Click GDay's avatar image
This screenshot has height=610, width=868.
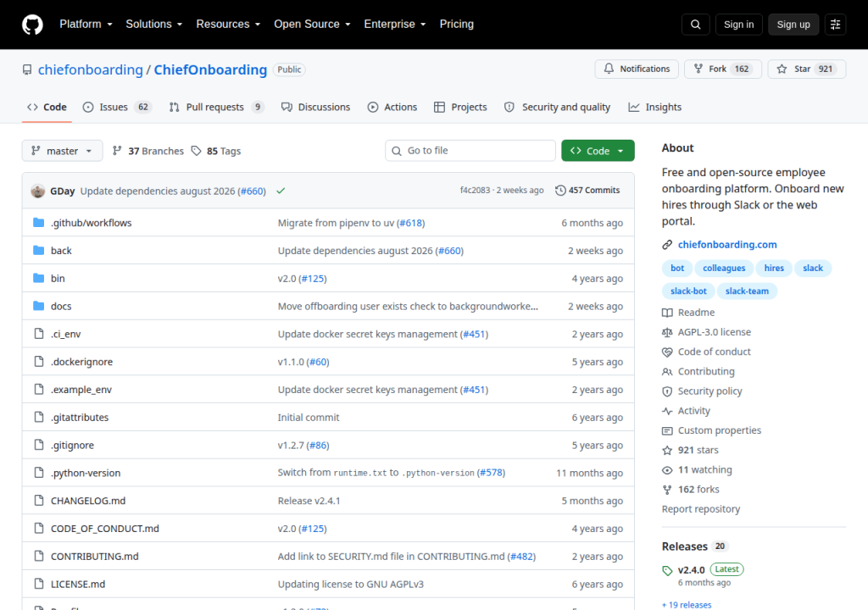coord(37,191)
